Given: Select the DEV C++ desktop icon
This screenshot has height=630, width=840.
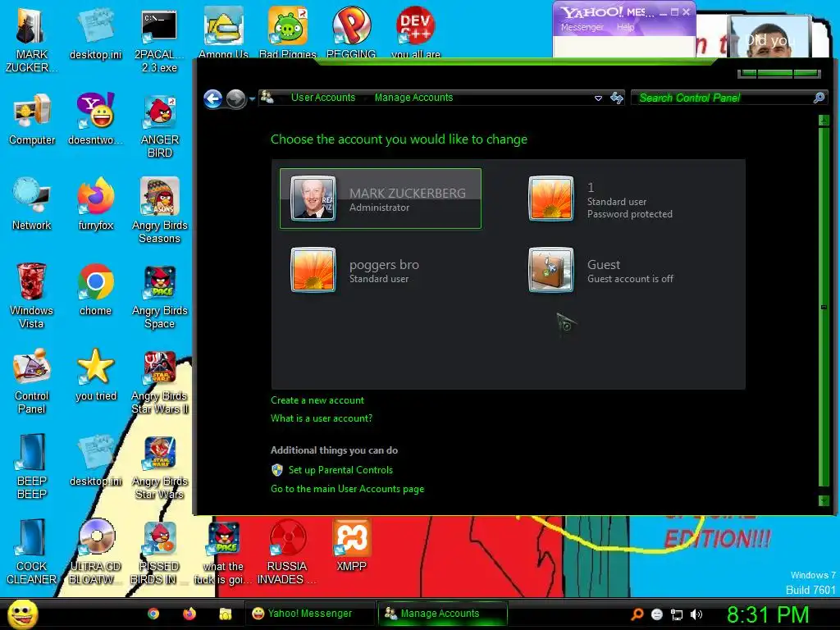Looking at the screenshot, I should click(x=416, y=32).
